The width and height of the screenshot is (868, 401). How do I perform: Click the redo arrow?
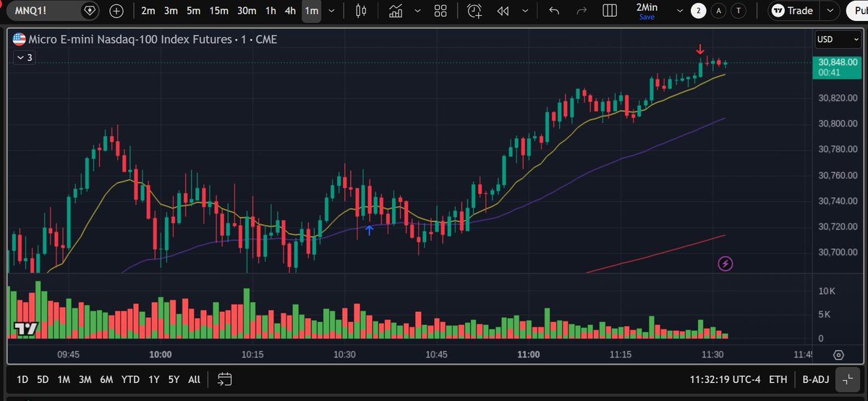coord(581,11)
